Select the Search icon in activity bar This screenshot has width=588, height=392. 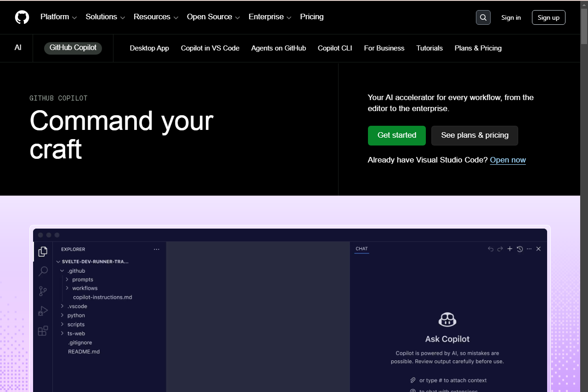pyautogui.click(x=43, y=271)
